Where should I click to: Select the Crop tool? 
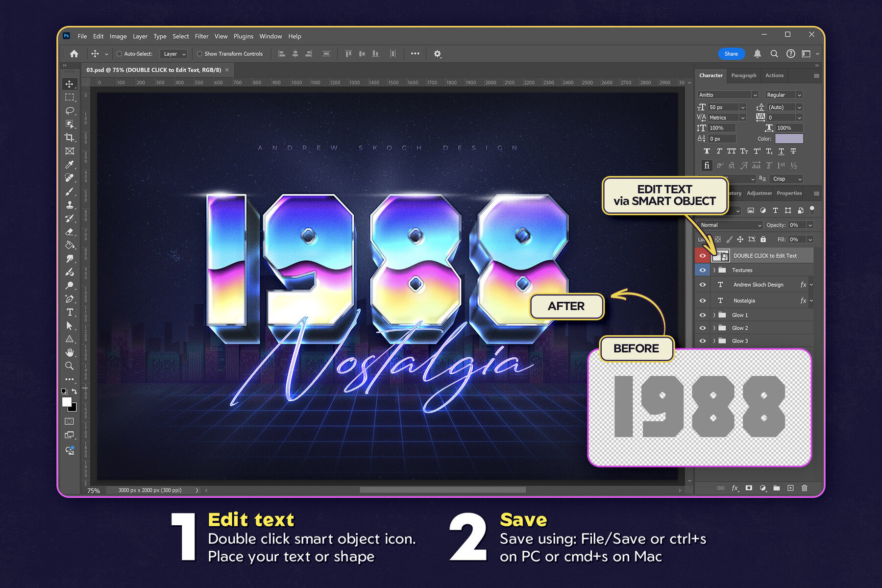(x=70, y=138)
